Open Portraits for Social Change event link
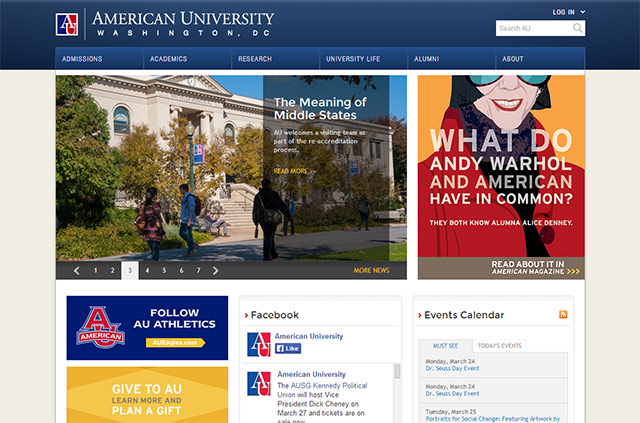Screen dimensions: 640x423 493,419
